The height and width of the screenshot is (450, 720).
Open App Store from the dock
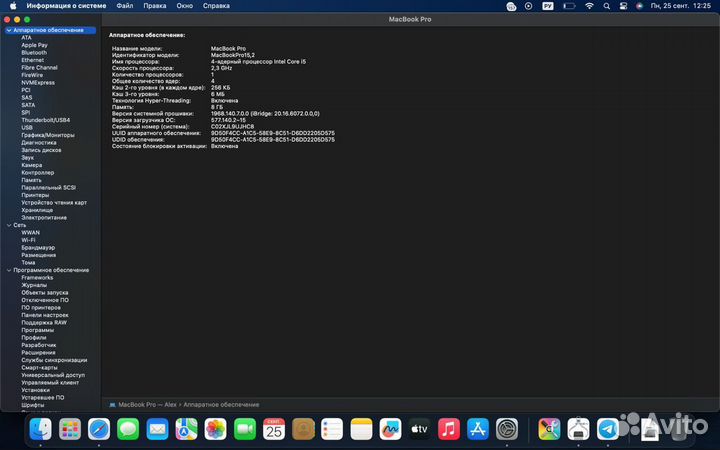coord(478,429)
